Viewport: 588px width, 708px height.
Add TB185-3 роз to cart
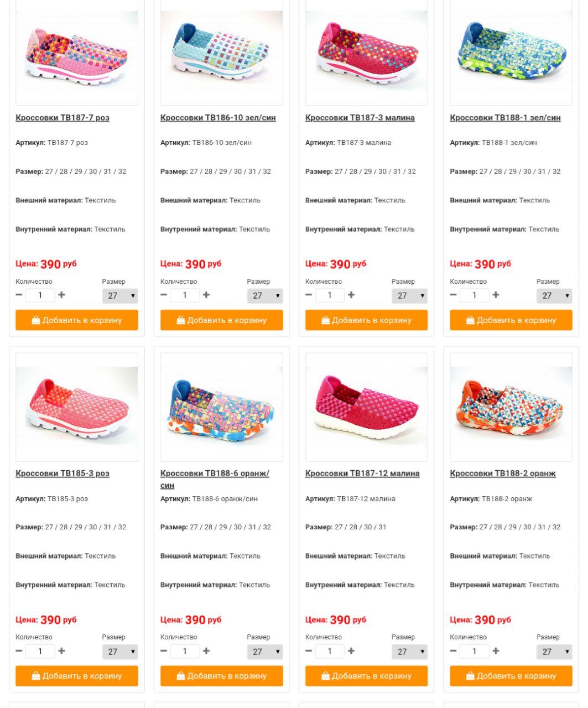[x=77, y=676]
